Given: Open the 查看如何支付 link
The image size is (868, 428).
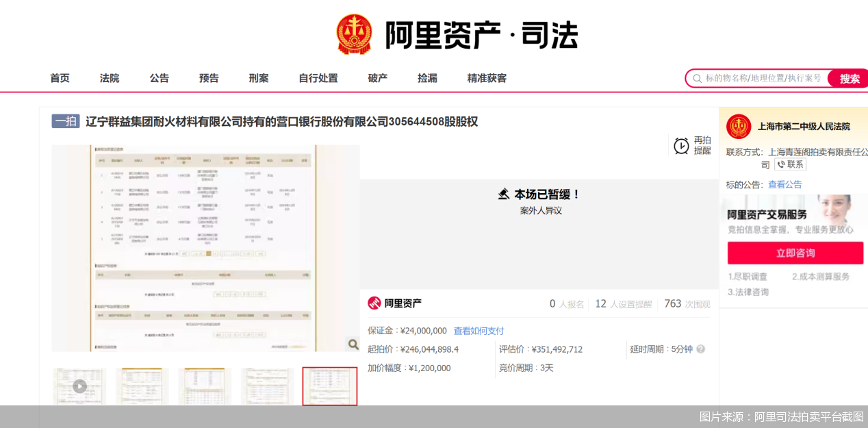Looking at the screenshot, I should coord(478,331).
